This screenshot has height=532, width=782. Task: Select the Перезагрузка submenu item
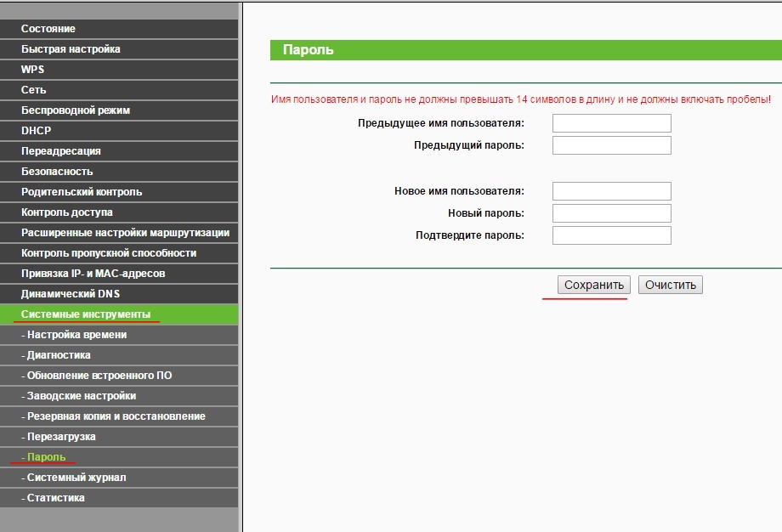[x=119, y=437]
